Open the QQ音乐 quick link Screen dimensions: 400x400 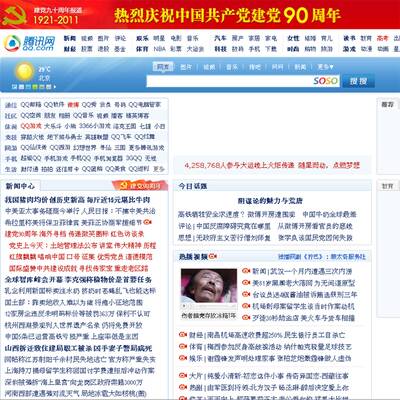[x=83, y=115]
